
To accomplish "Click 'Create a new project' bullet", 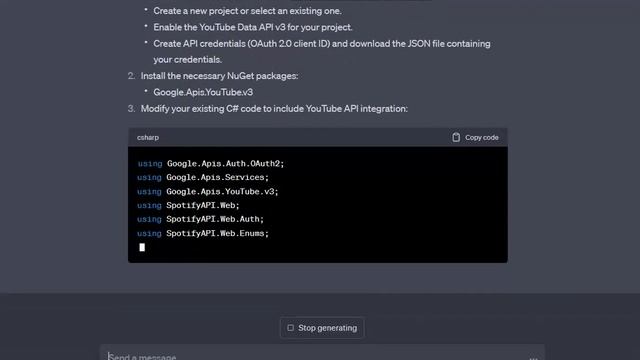I will click(247, 11).
